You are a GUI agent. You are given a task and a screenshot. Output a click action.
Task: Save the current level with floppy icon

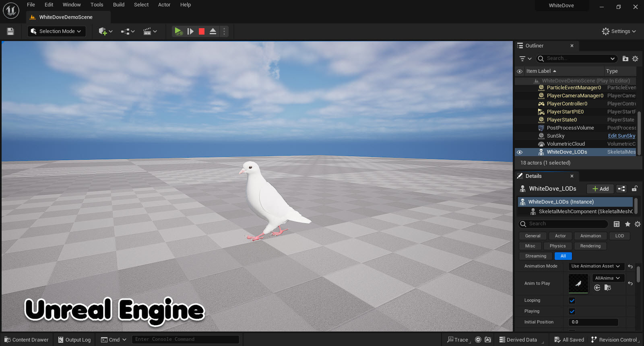(10, 31)
